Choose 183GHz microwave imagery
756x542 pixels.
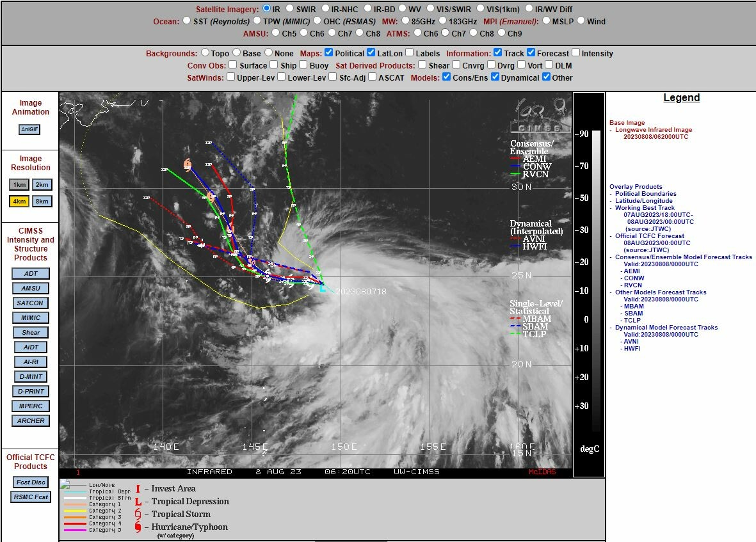[442, 20]
